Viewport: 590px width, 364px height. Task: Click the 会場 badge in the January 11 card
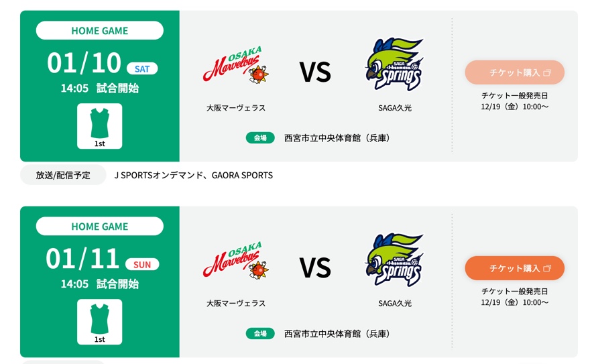(x=260, y=334)
